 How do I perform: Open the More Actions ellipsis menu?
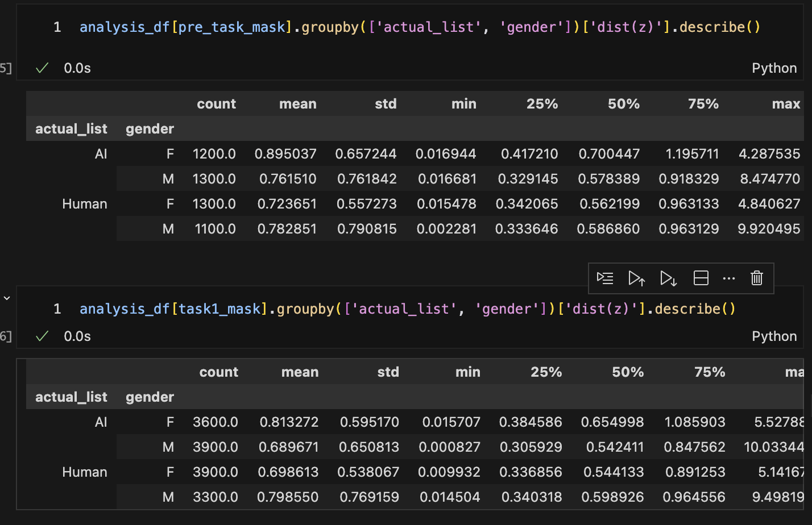(728, 278)
